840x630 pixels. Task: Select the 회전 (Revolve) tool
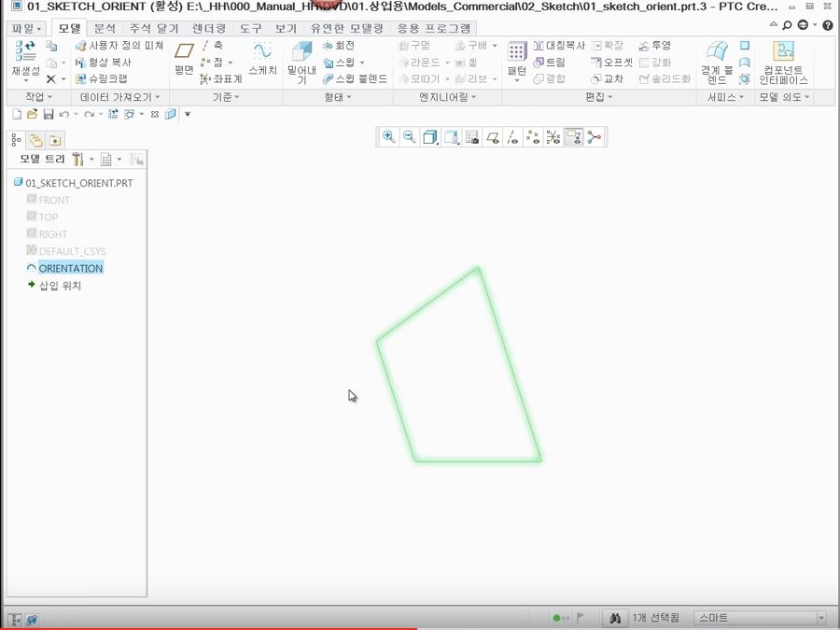[339, 46]
